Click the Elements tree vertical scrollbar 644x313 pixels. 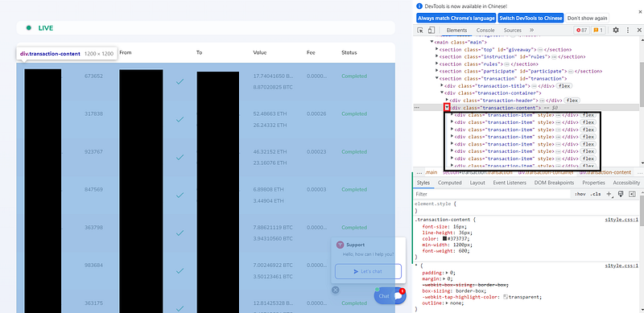point(642,84)
